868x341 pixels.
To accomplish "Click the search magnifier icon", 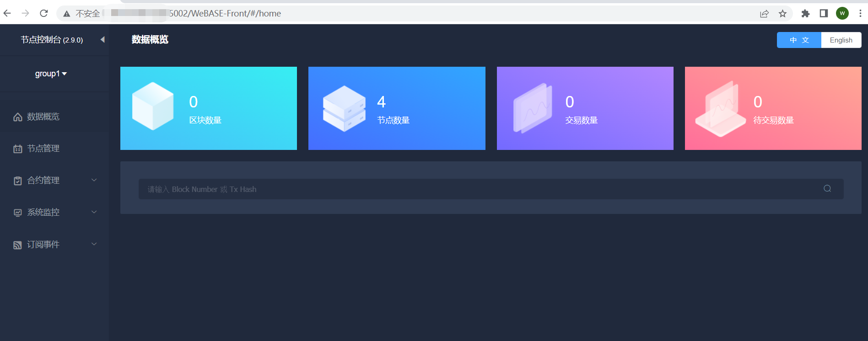I will [x=827, y=188].
